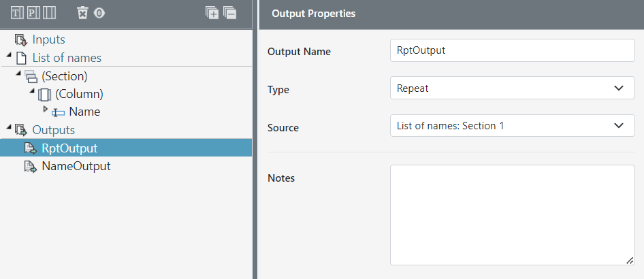Select NameOutput in the tree
The width and height of the screenshot is (644, 279).
pos(76,166)
